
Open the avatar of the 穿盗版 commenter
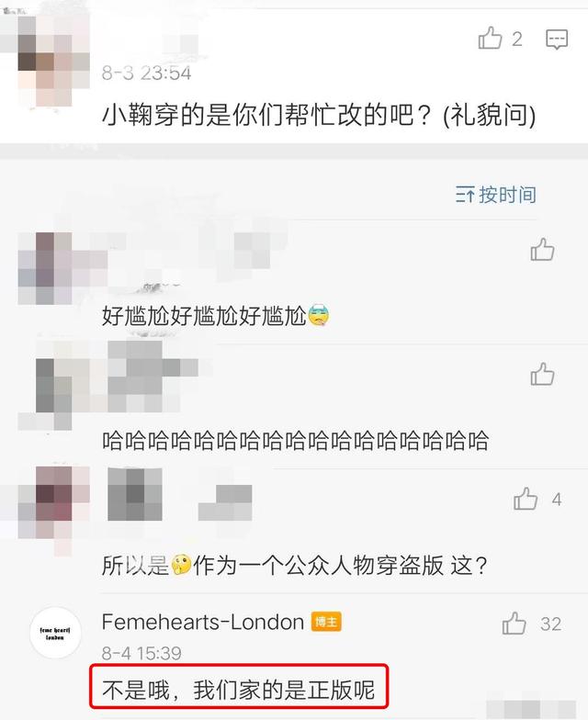click(x=54, y=509)
